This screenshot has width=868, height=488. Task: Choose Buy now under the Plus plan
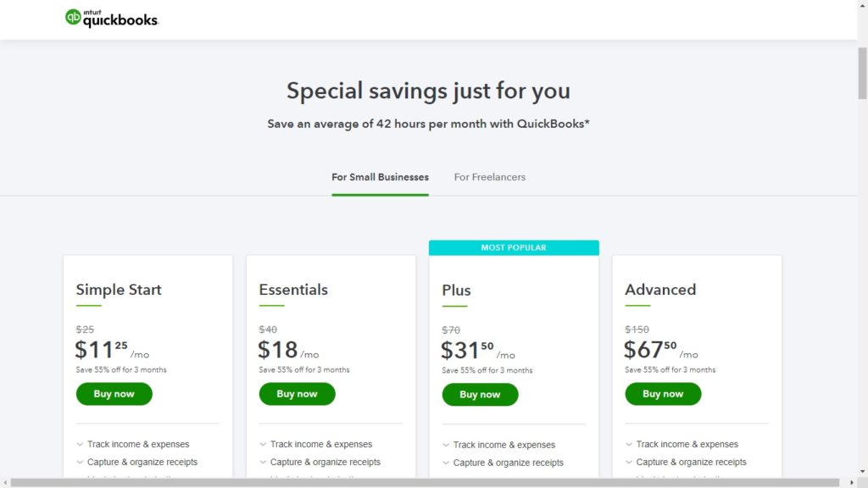click(480, 395)
